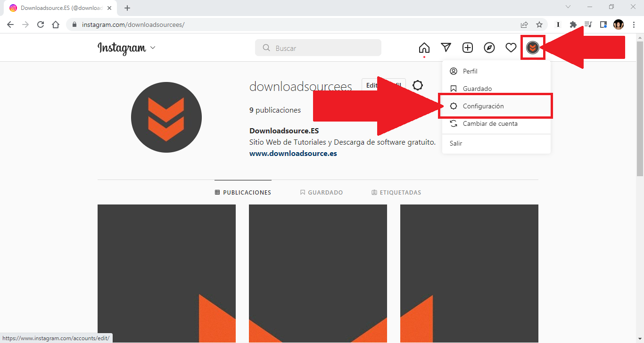
Task: Open Chrome three-dot menu
Action: (x=634, y=24)
